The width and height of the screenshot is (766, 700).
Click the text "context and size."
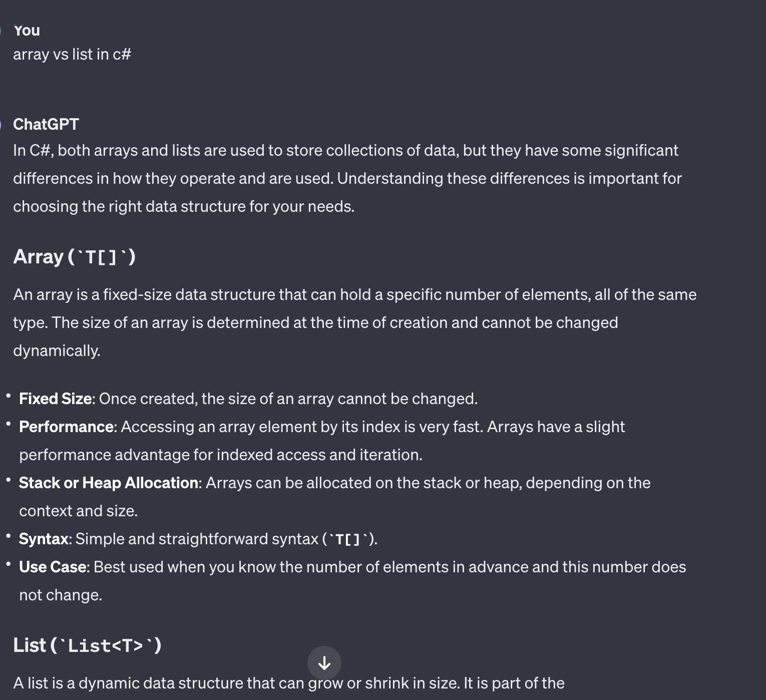coord(78,511)
